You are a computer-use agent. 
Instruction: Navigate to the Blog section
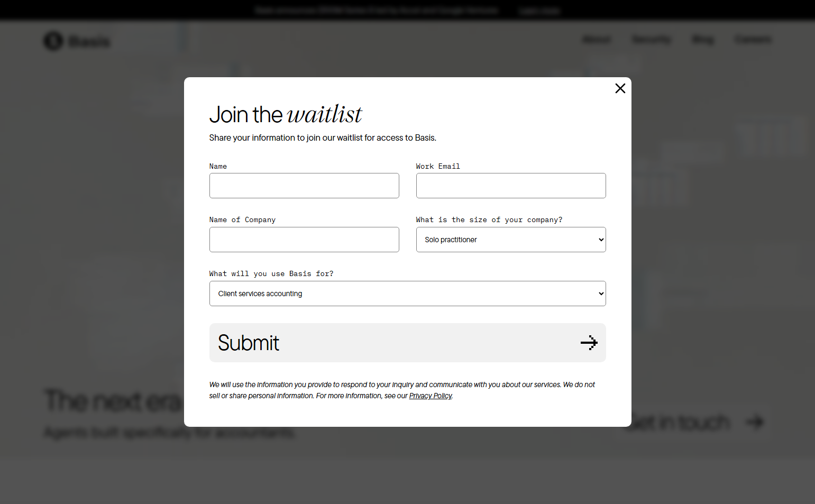[x=703, y=40]
